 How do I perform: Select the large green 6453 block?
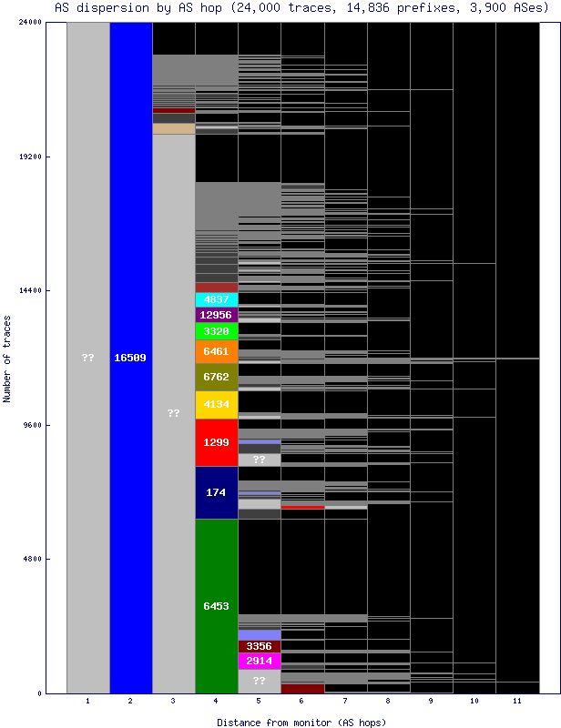[x=217, y=605]
